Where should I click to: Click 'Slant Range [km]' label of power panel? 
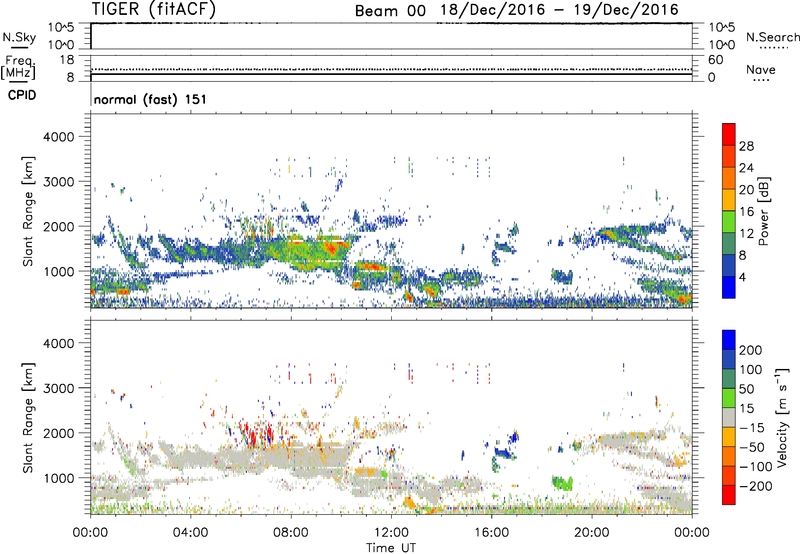(28, 211)
